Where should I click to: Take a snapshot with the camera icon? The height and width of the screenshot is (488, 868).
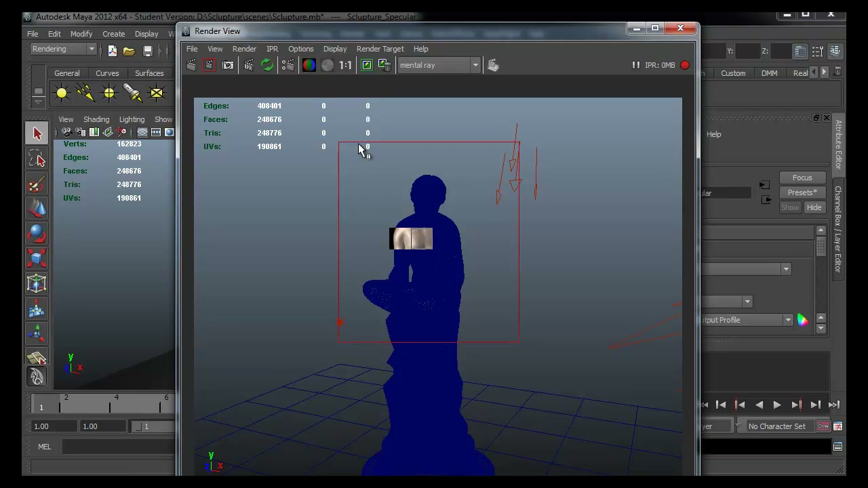tap(228, 65)
